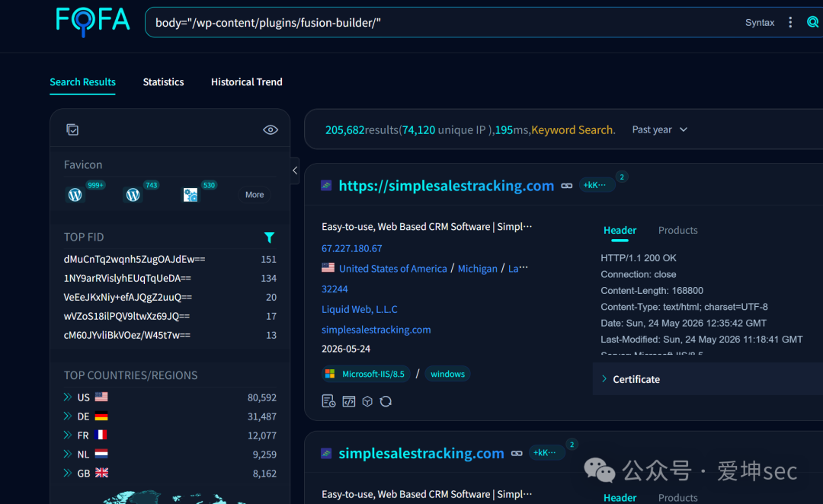This screenshot has width=823, height=504.
Task: View page source code icon in first result
Action: [x=348, y=401]
